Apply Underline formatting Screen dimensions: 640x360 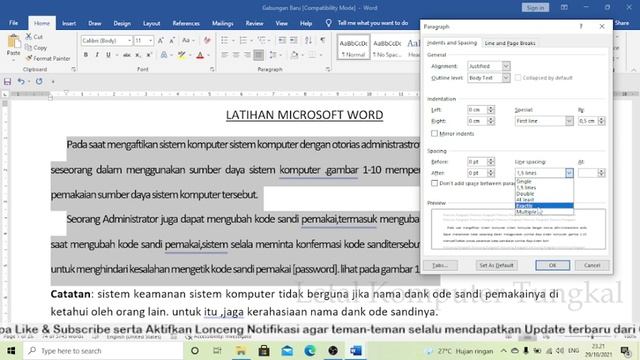pyautogui.click(x=108, y=55)
